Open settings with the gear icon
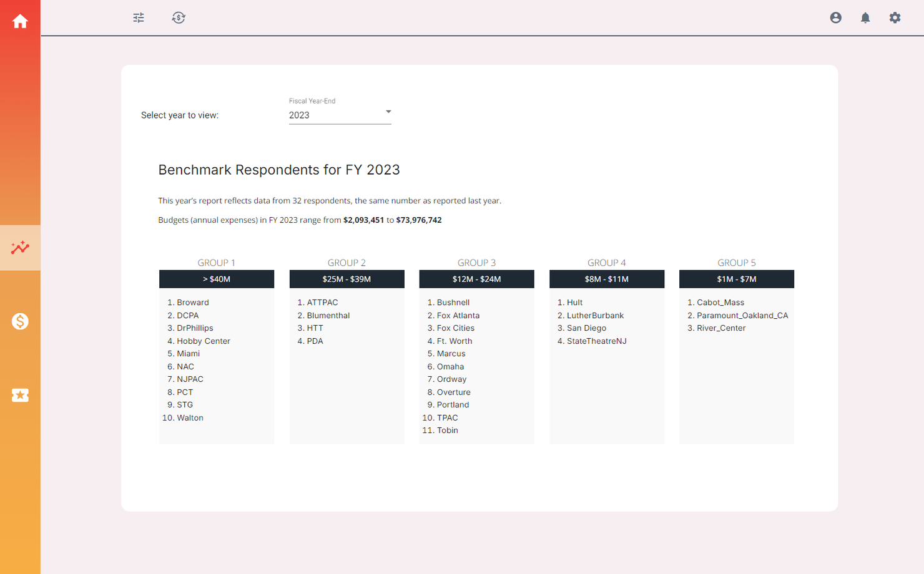Screen dimensions: 924x574 coord(895,17)
